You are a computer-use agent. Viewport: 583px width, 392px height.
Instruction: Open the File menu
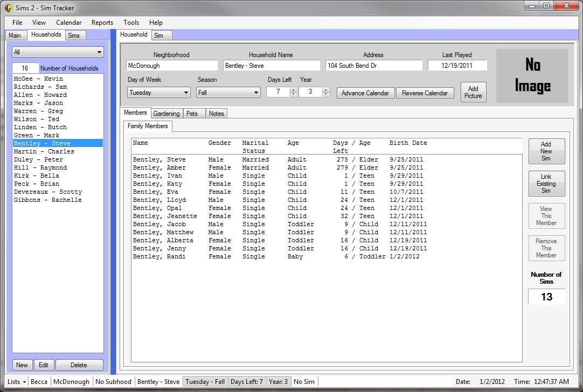tap(17, 23)
